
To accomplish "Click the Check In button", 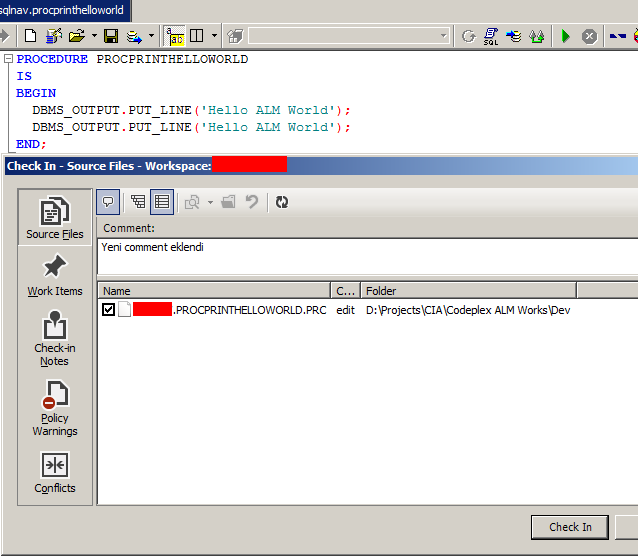I will [x=570, y=527].
